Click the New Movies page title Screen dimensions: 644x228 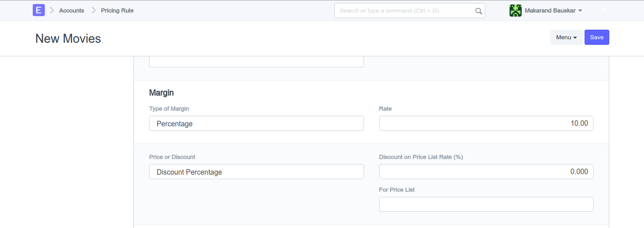coord(68,38)
